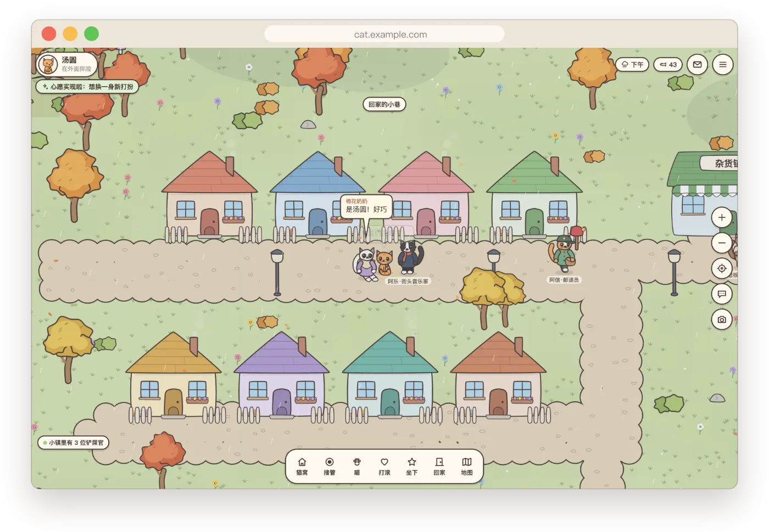Select the 回家的小巷 location label
Viewport: 769px width, 532px height.
click(x=384, y=104)
